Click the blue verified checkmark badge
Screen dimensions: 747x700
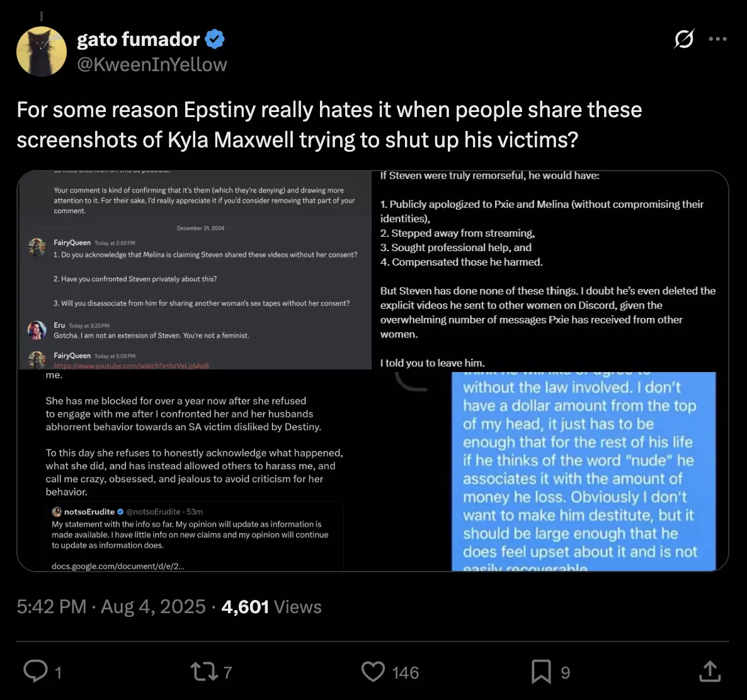[215, 39]
